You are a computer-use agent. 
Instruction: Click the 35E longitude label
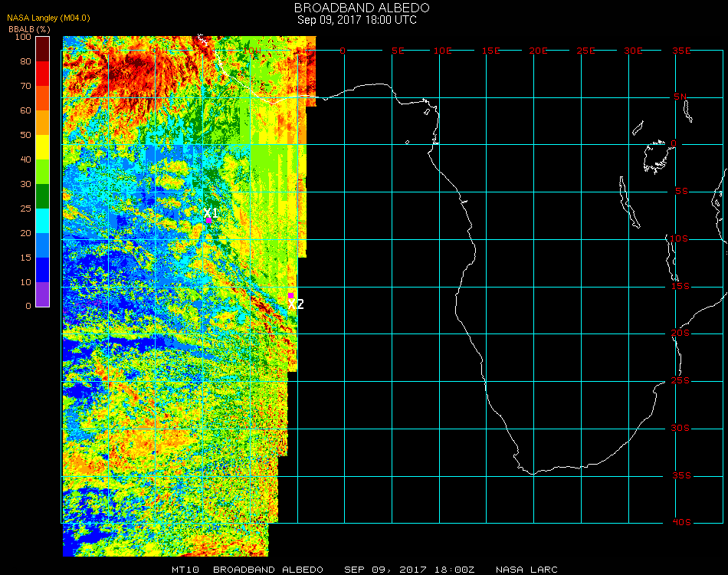[681, 51]
